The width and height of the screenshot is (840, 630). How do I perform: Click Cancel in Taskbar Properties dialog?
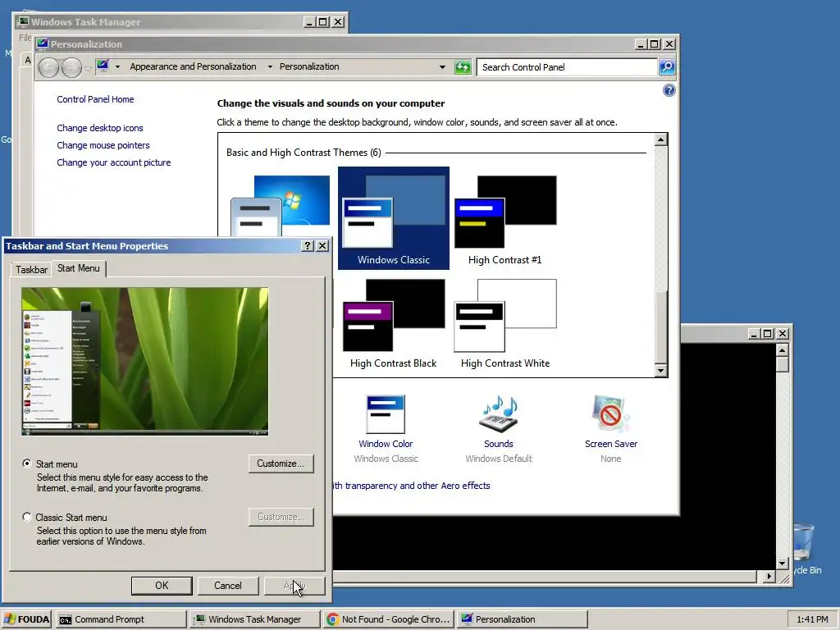tap(228, 586)
